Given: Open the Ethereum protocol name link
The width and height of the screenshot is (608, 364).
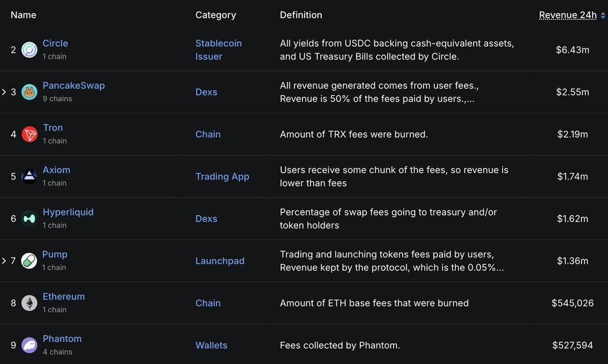Looking at the screenshot, I should point(64,296).
